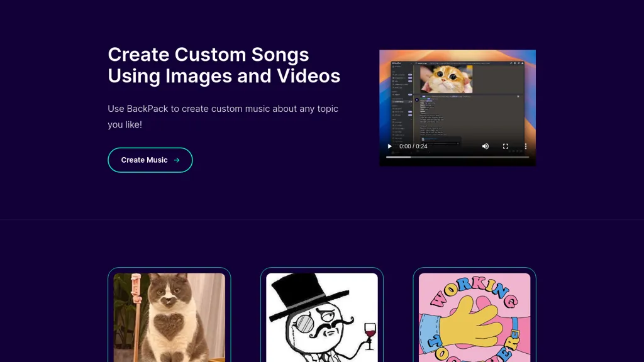Click the video time label 0:00 / 0:24
The image size is (644, 362).
click(413, 146)
